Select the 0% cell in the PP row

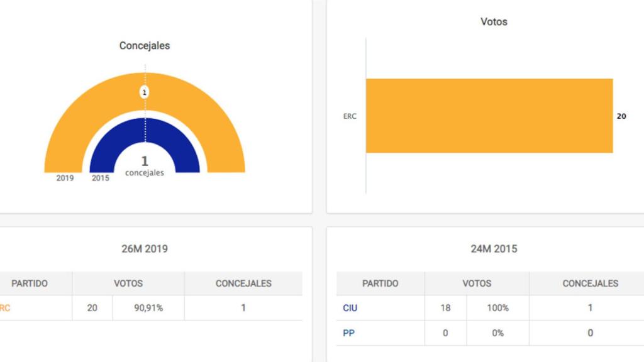point(499,332)
